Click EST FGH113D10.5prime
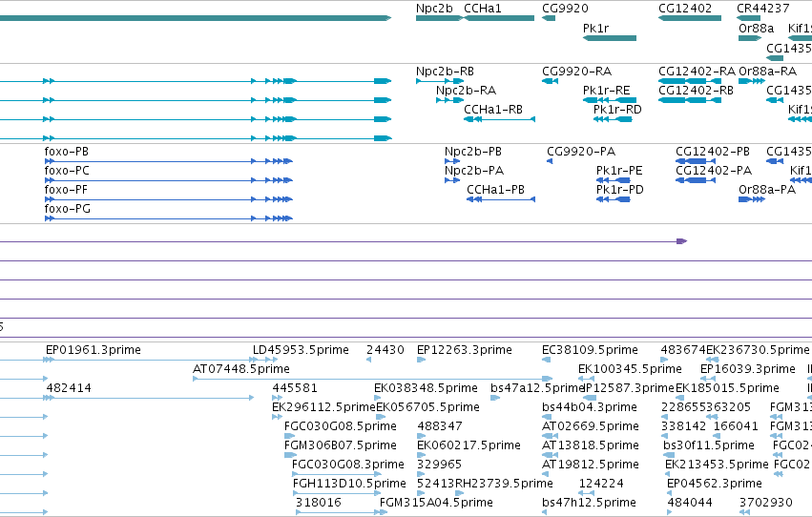The image size is (812, 517). (349, 485)
